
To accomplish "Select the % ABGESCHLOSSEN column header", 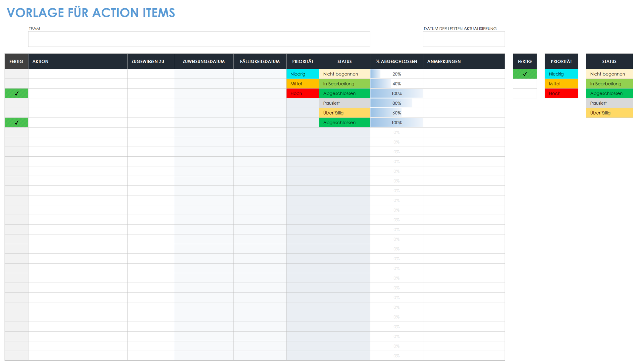I will pos(397,61).
